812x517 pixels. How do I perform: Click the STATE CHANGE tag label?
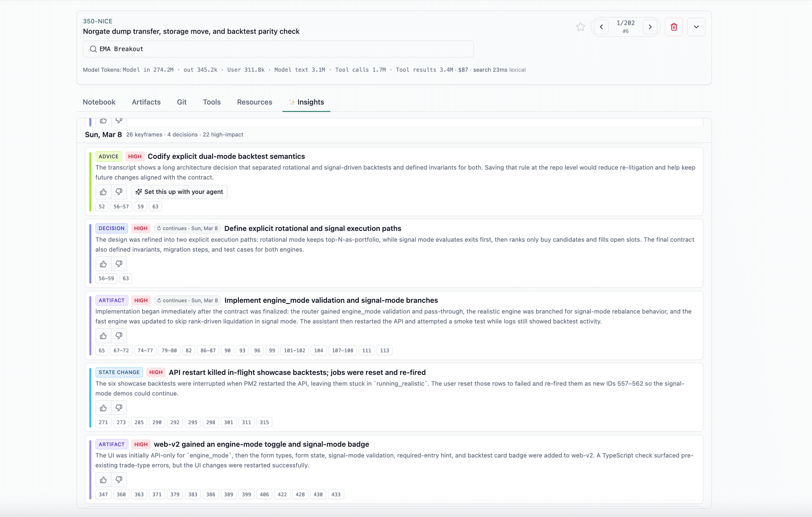[x=119, y=372]
